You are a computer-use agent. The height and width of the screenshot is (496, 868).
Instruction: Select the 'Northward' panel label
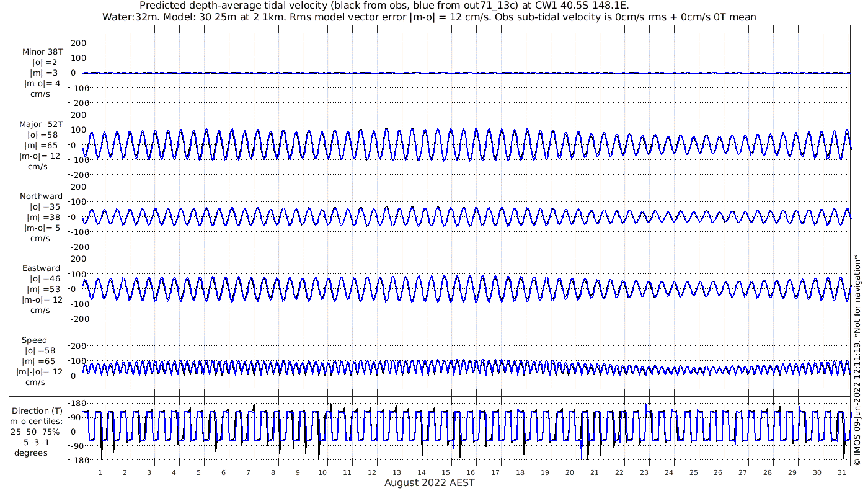[41, 197]
